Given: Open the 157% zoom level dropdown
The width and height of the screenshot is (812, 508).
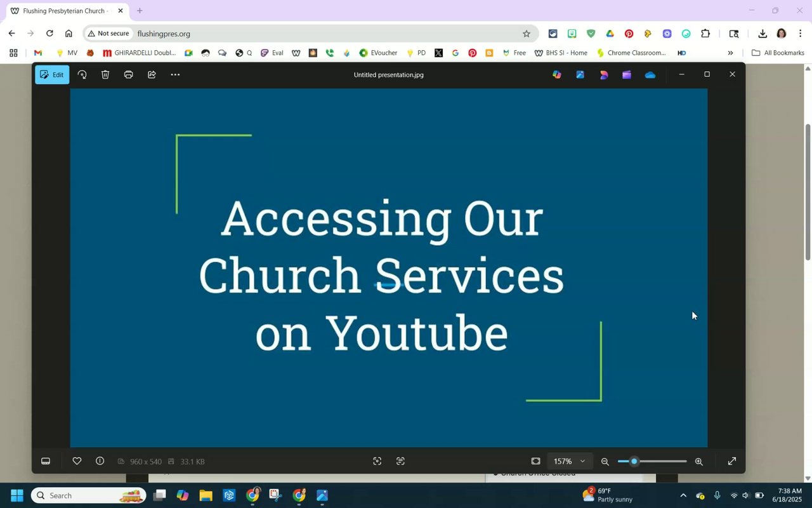Looking at the screenshot, I should coord(570,461).
